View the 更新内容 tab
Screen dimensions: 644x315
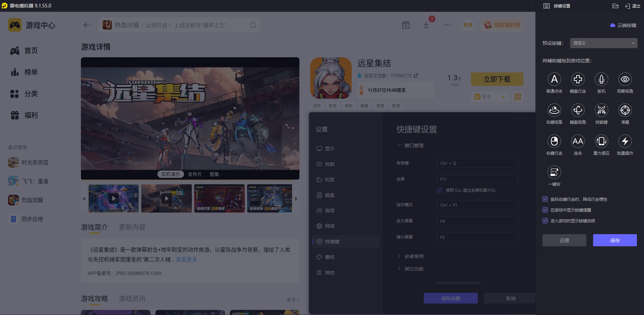coord(132,227)
